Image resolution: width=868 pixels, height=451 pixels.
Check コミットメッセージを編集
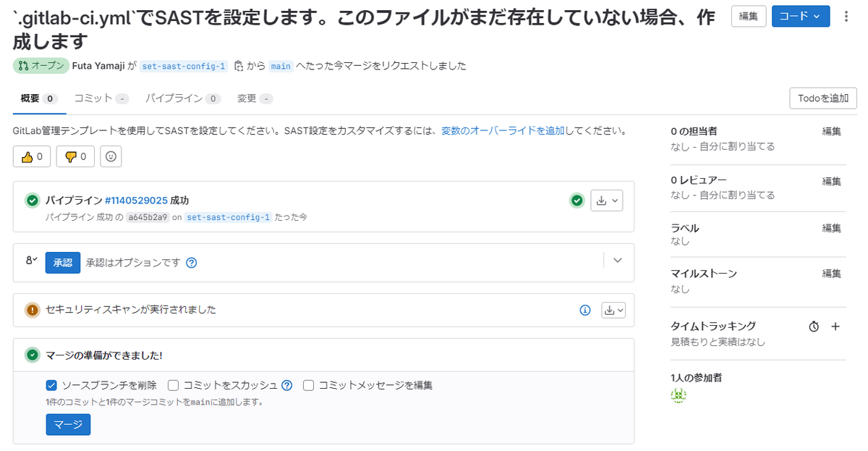(308, 385)
